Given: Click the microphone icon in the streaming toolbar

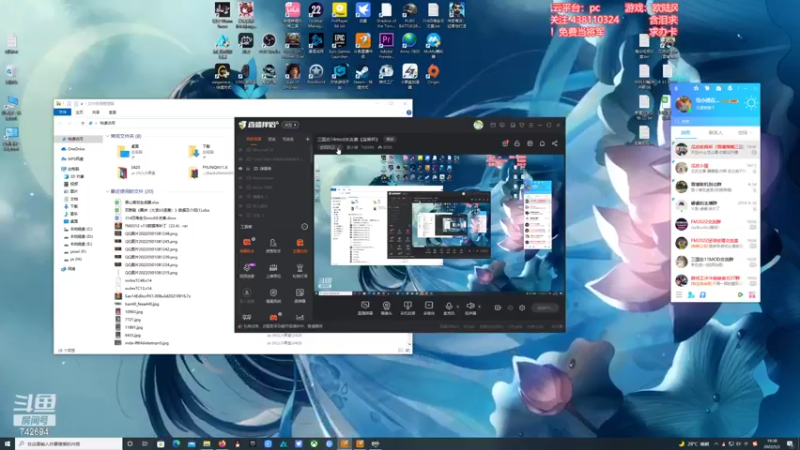Looking at the screenshot, I should point(449,306).
